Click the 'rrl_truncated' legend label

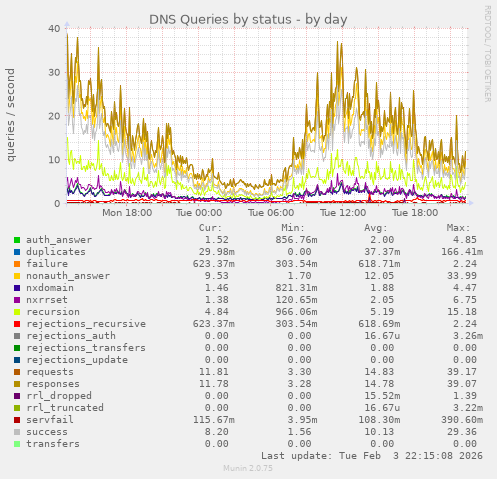[65, 408]
